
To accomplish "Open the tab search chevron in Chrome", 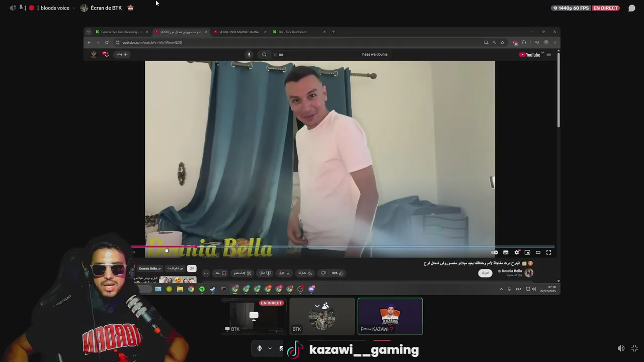I will (x=89, y=32).
